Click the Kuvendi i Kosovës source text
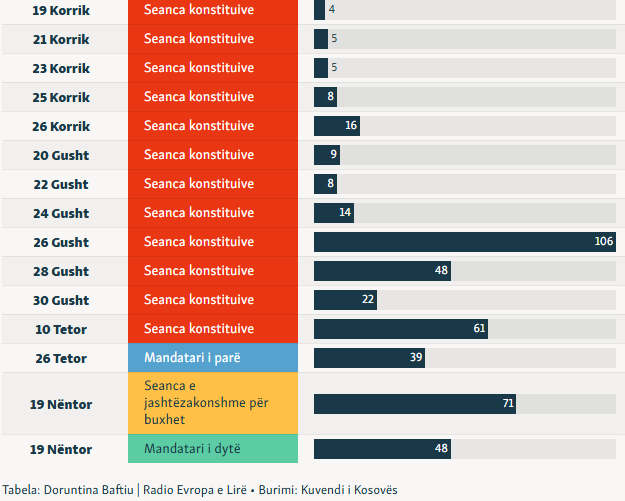 click(x=348, y=490)
